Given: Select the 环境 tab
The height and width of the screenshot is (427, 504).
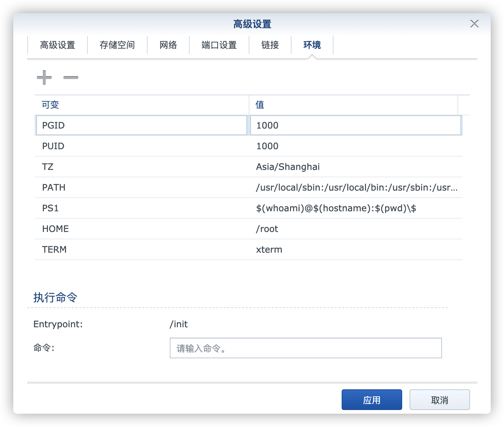Looking at the screenshot, I should (312, 45).
